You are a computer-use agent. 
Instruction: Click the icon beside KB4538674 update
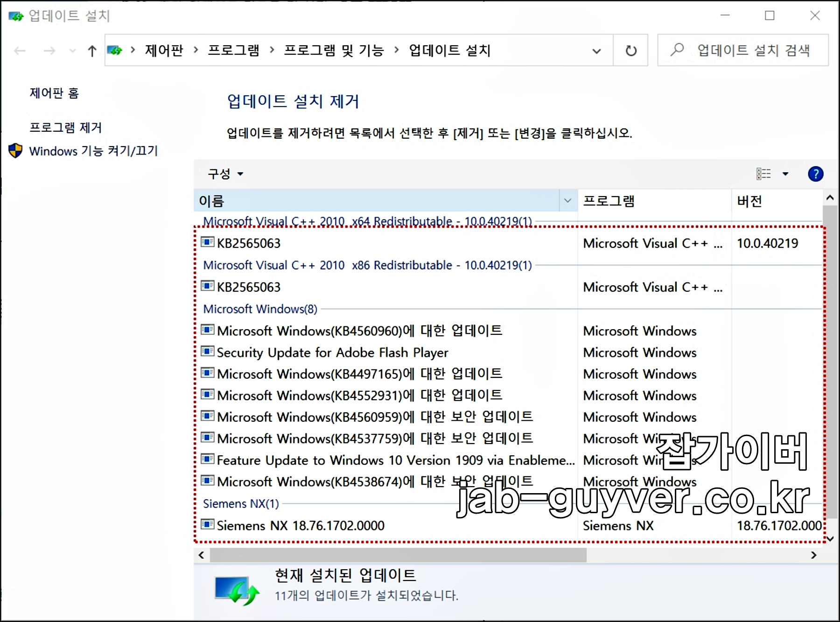[x=208, y=481]
